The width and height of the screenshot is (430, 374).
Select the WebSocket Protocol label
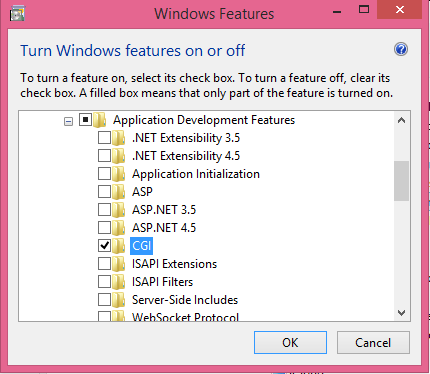pos(185,317)
